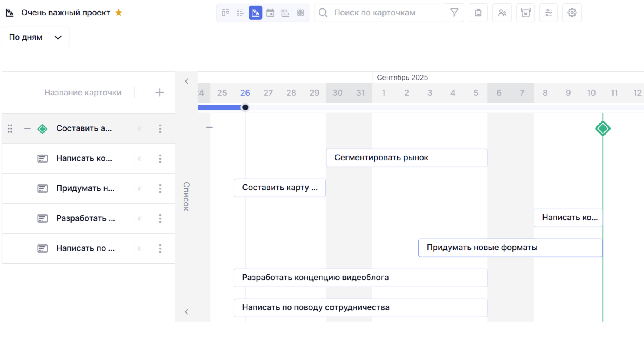
Task: Open the "Написать по поводу сотрудничества" Gantt bar
Action: coord(360,308)
